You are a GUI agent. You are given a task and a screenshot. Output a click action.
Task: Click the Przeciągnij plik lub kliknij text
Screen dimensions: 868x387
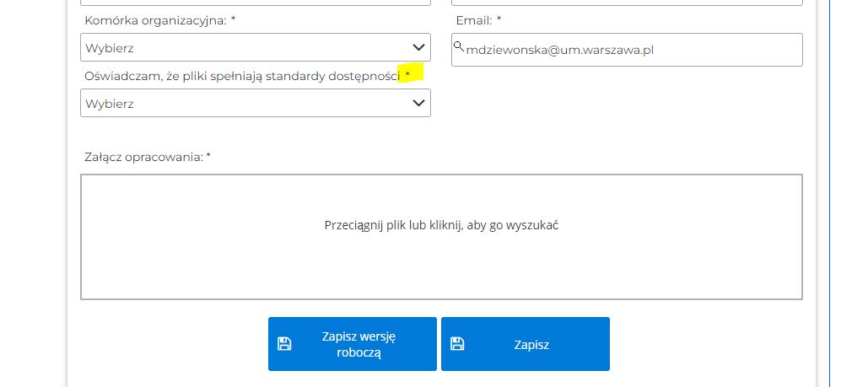click(441, 225)
